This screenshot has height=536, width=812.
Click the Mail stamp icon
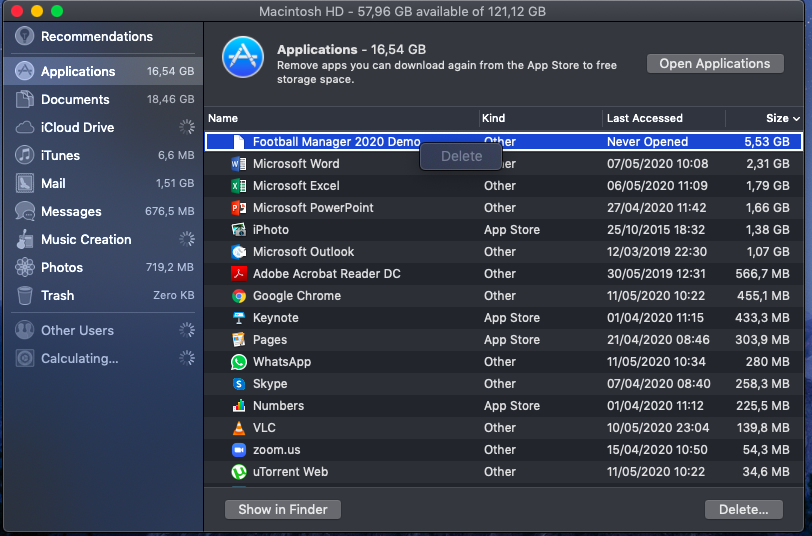tap(24, 183)
